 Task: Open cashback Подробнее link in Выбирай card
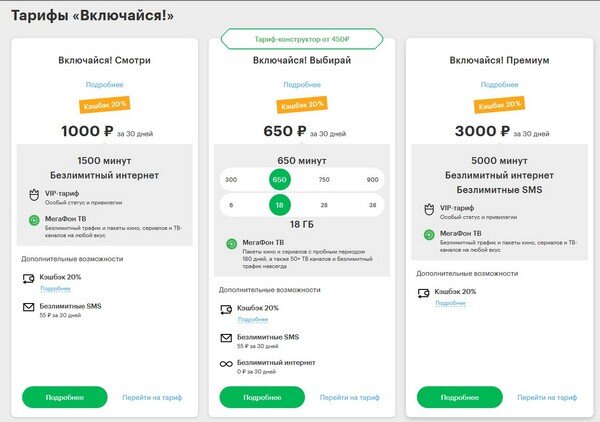coord(253,320)
